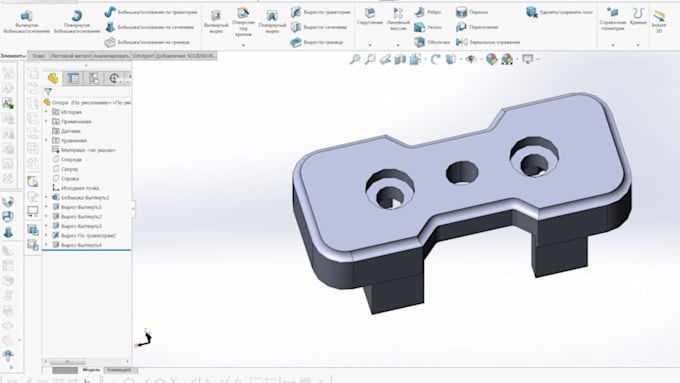Switch to the DimXpert tab

click(x=143, y=56)
